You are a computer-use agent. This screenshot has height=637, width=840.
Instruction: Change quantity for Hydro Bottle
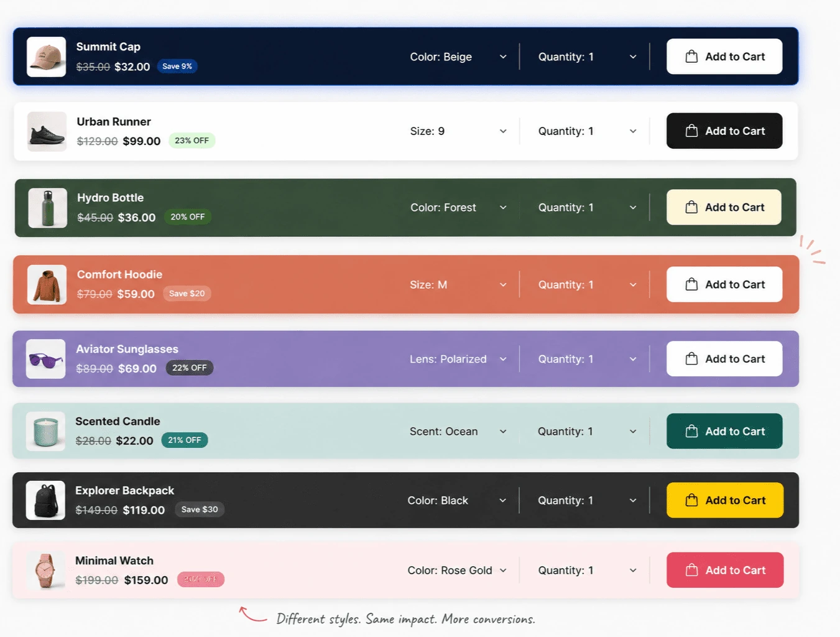[588, 207]
